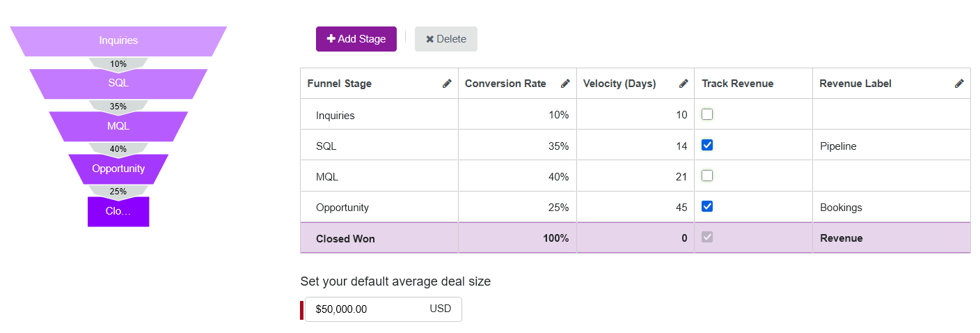This screenshot has height=333, width=980.
Task: Disable Track Revenue for Opportunity
Action: pyautogui.click(x=707, y=206)
